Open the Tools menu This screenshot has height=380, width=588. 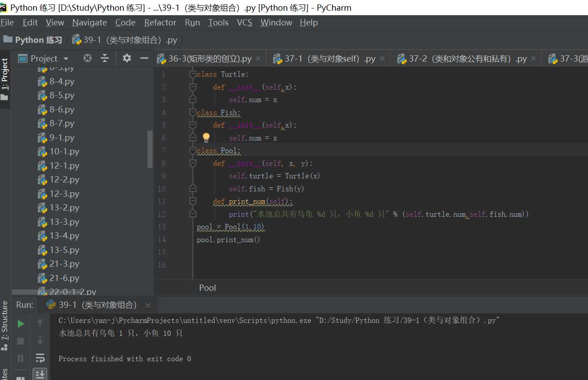click(218, 22)
